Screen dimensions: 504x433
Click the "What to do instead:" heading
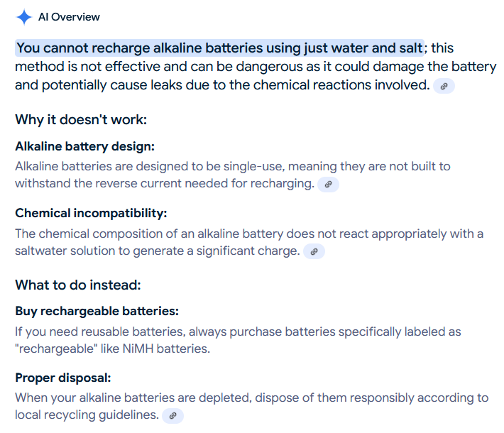(x=78, y=285)
